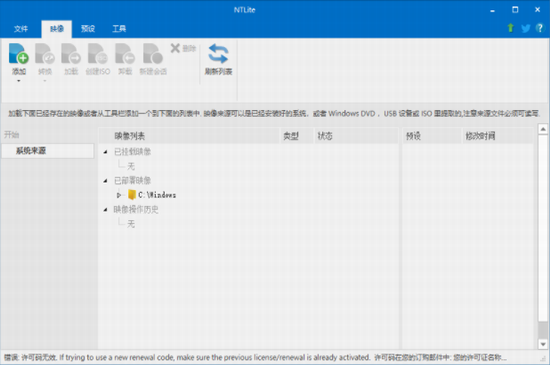Click 无 under 已挂载映像

[x=131, y=166]
